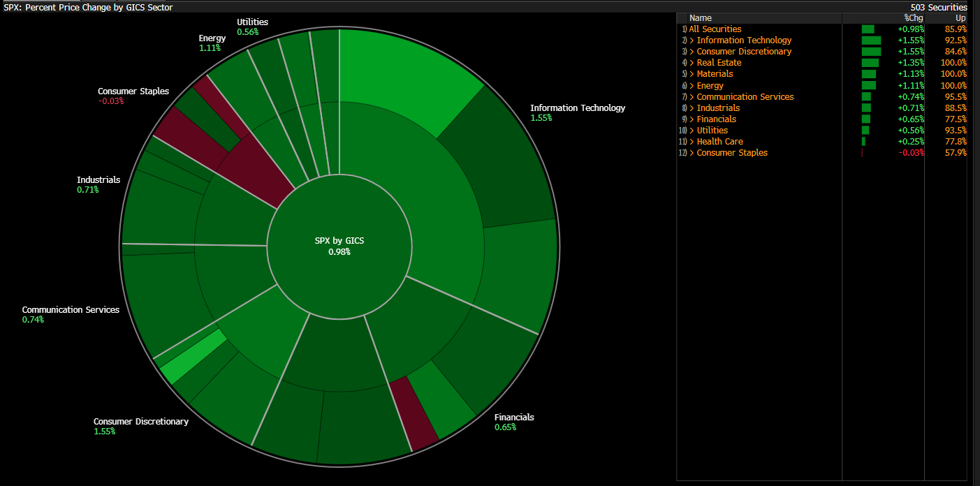The width and height of the screenshot is (980, 486).
Task: Select the Industrials label beside the chart
Action: (x=98, y=180)
